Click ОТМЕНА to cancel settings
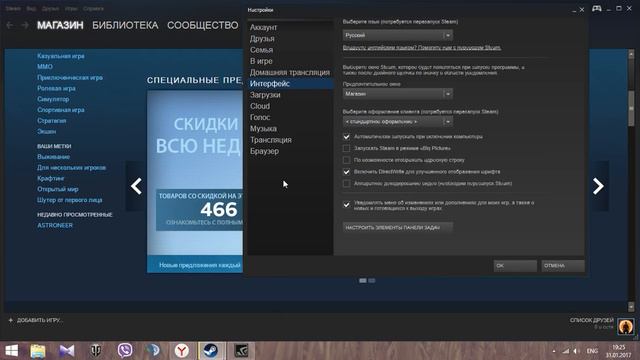This screenshot has width=640, height=360. (x=563, y=266)
